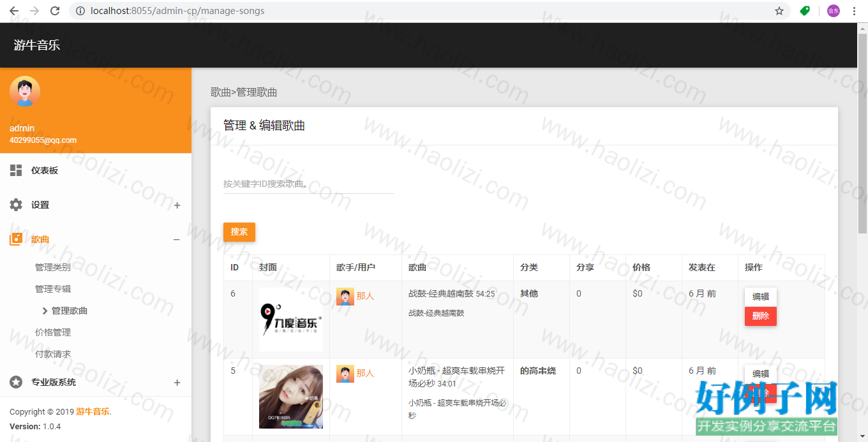868x442 pixels.
Task: Open the purple browser profile avatar
Action: coord(834,11)
